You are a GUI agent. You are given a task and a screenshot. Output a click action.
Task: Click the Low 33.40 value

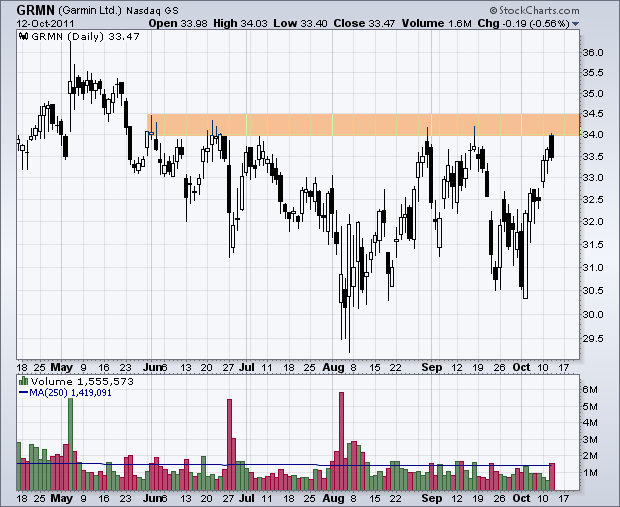(x=301, y=23)
